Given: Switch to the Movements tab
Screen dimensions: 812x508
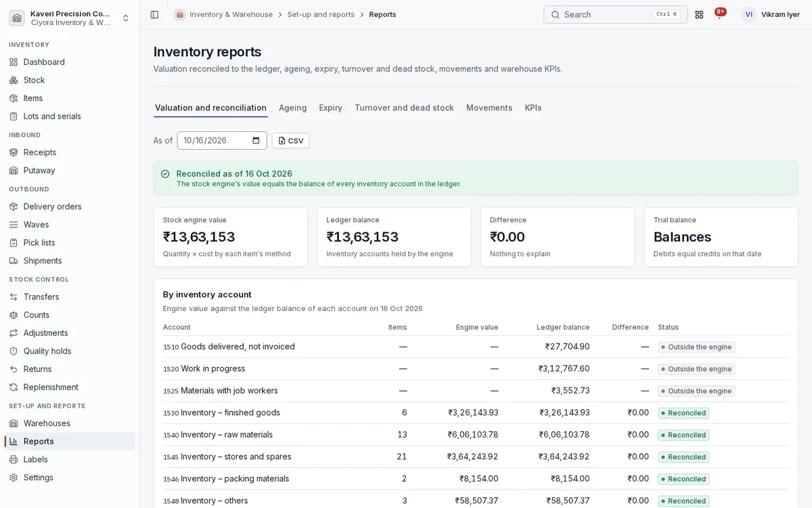Looking at the screenshot, I should tap(489, 108).
